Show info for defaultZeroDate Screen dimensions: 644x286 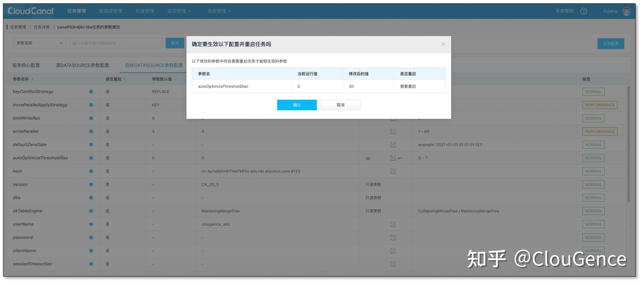coord(91,144)
